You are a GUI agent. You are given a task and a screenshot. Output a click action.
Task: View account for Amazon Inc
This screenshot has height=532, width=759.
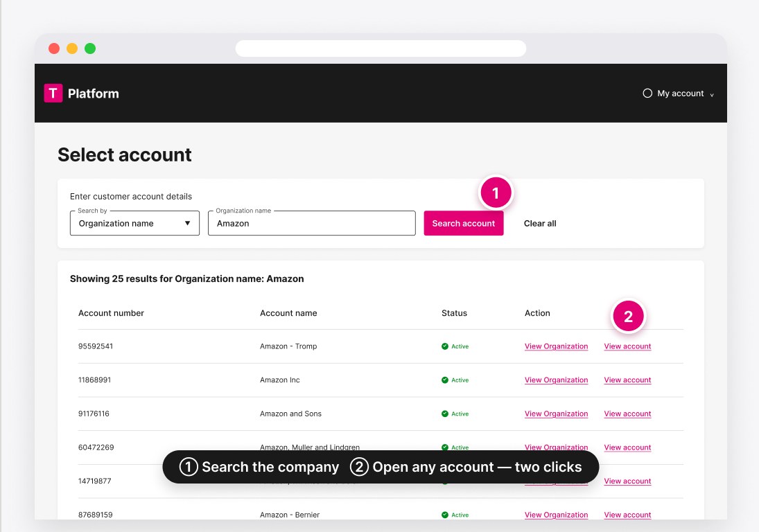(x=627, y=380)
